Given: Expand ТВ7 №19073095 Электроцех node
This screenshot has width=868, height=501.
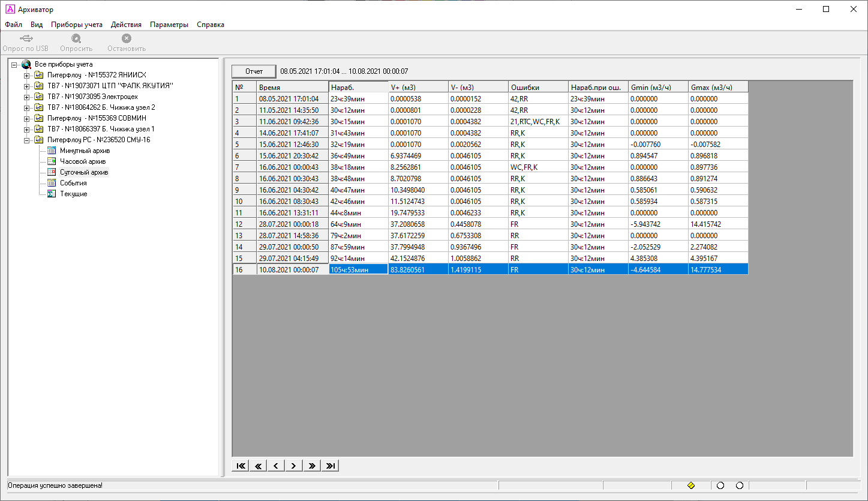Looking at the screenshot, I should click(26, 97).
